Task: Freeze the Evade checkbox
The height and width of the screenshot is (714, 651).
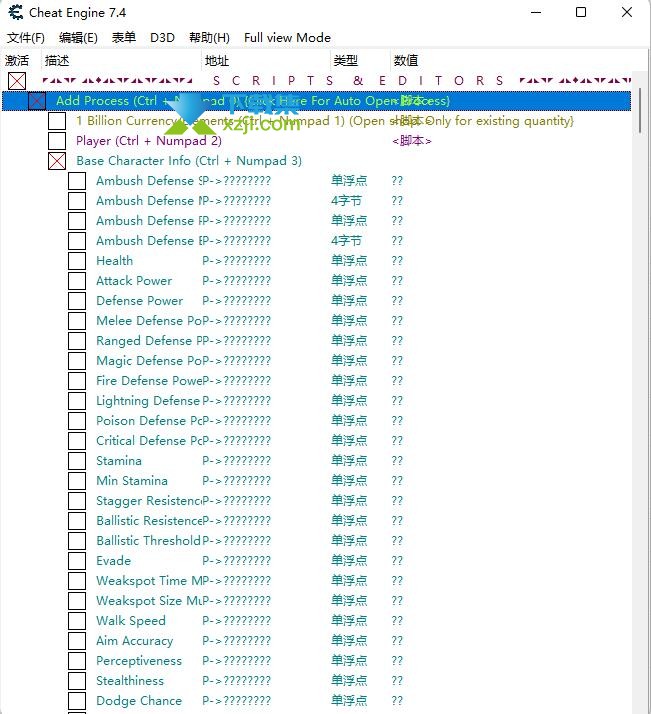Action: click(77, 561)
